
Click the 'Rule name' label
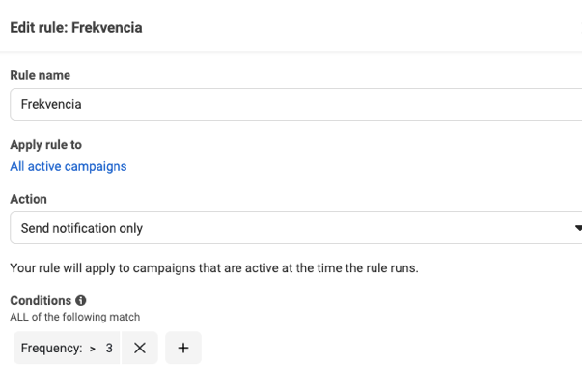point(40,75)
